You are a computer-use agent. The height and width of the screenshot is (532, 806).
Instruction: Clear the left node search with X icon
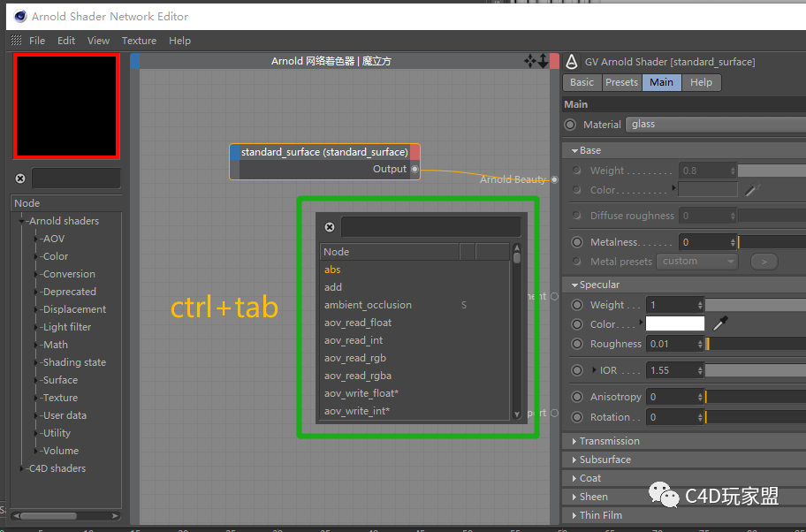[x=20, y=179]
